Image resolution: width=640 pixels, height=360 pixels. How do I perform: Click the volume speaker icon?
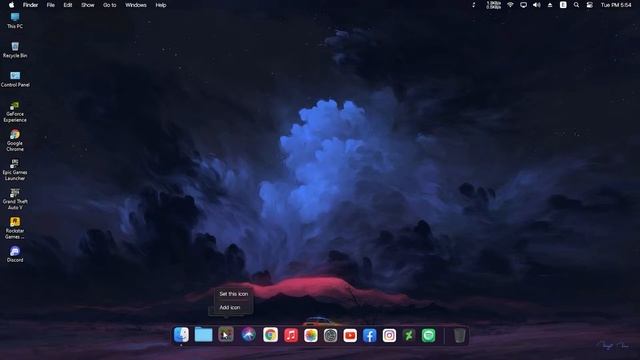point(537,5)
